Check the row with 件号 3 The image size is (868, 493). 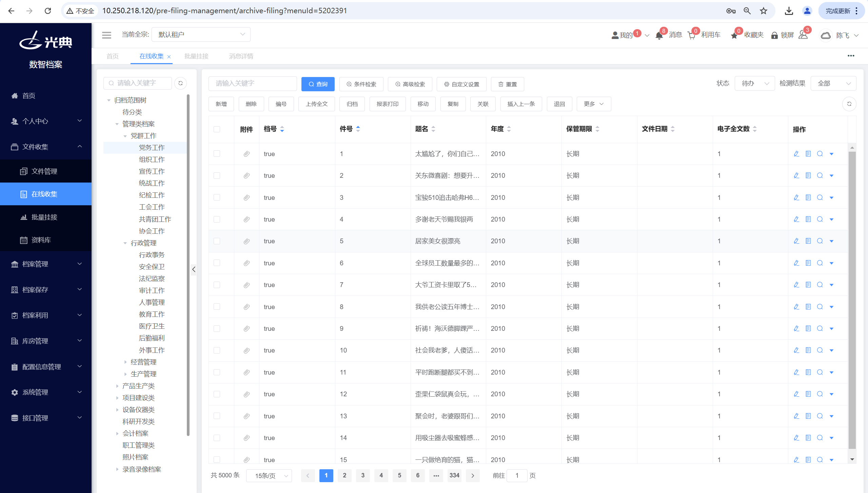pyautogui.click(x=217, y=197)
